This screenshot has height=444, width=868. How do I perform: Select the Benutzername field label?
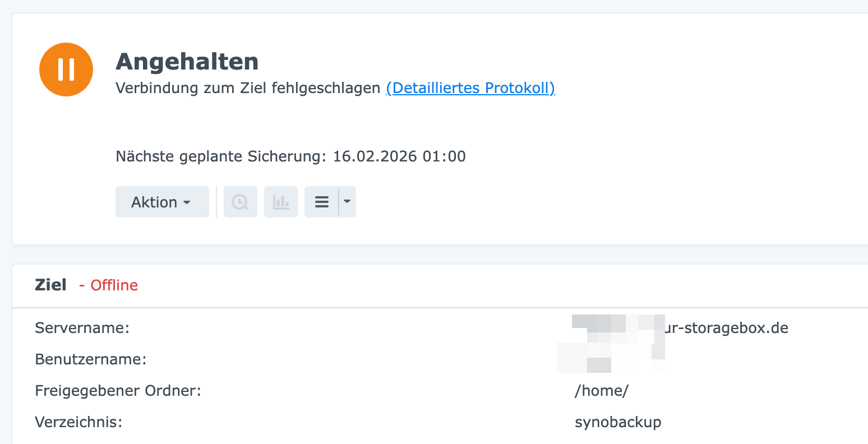pyautogui.click(x=90, y=359)
